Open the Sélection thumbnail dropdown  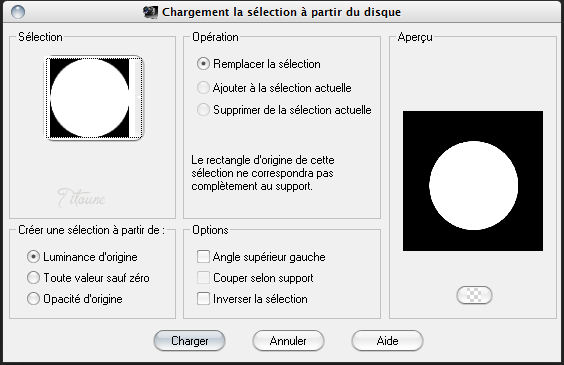tap(94, 98)
